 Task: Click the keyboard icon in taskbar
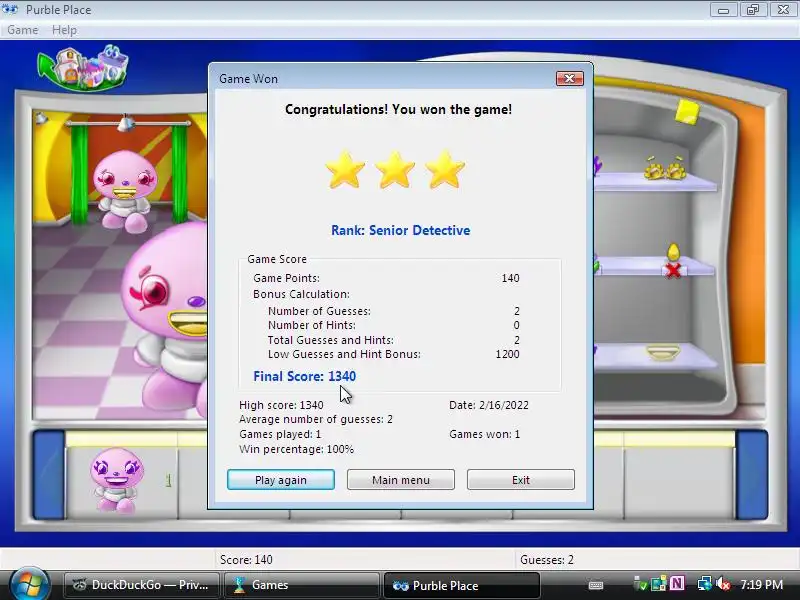595,585
